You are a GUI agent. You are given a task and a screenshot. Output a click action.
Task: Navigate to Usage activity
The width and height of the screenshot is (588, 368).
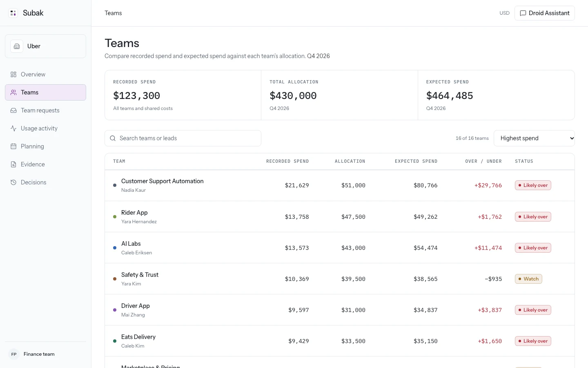point(45,128)
